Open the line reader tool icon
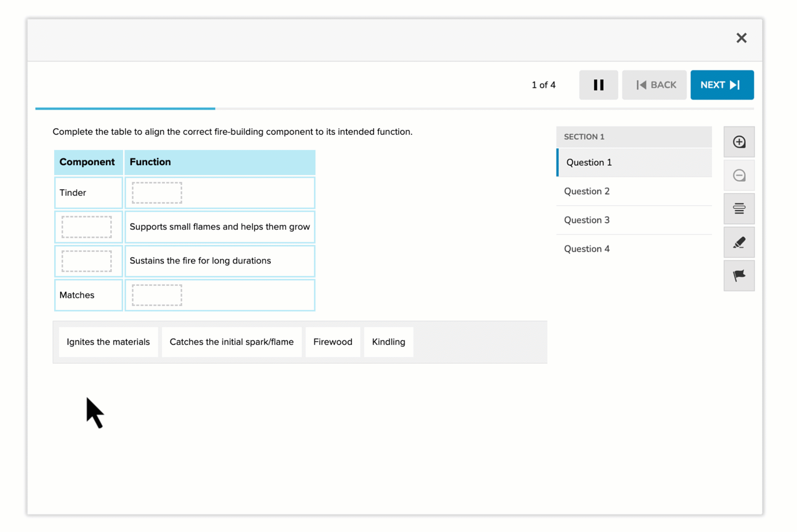797x532 pixels. coord(739,209)
